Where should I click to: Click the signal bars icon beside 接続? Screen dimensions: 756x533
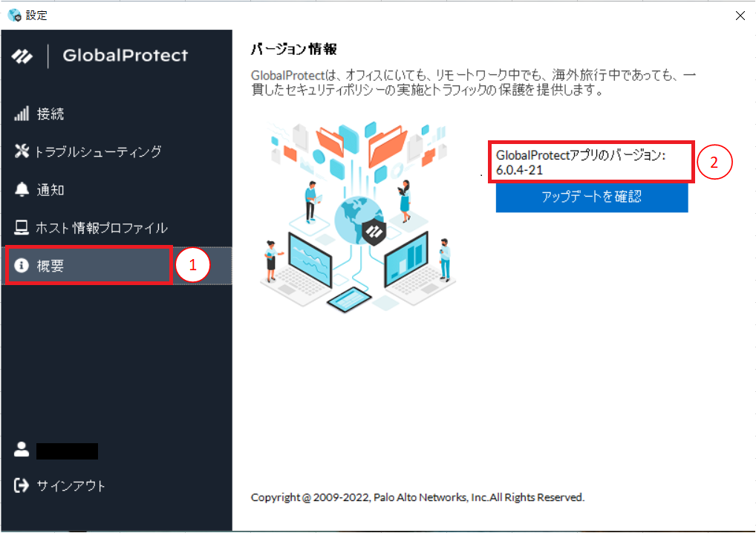tap(22, 114)
